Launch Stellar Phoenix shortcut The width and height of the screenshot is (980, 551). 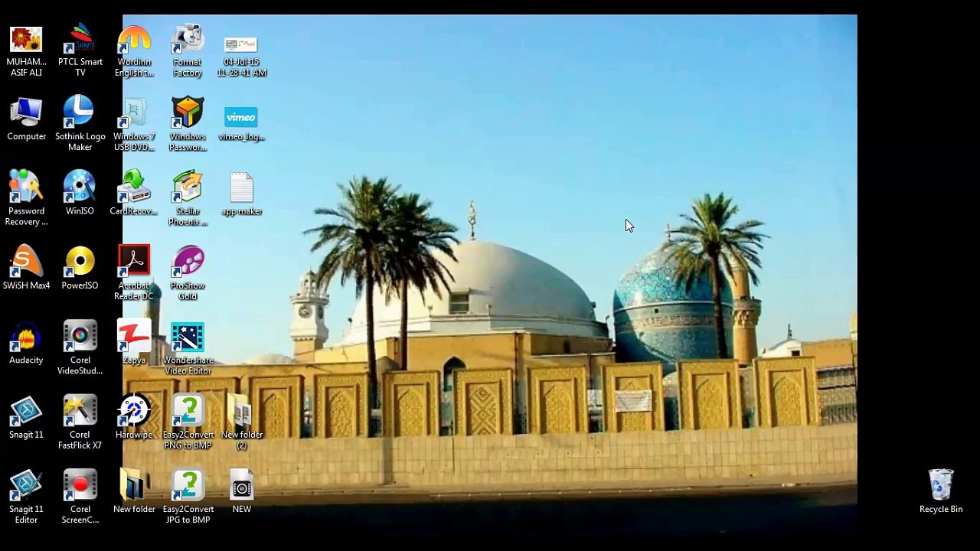pos(188,198)
